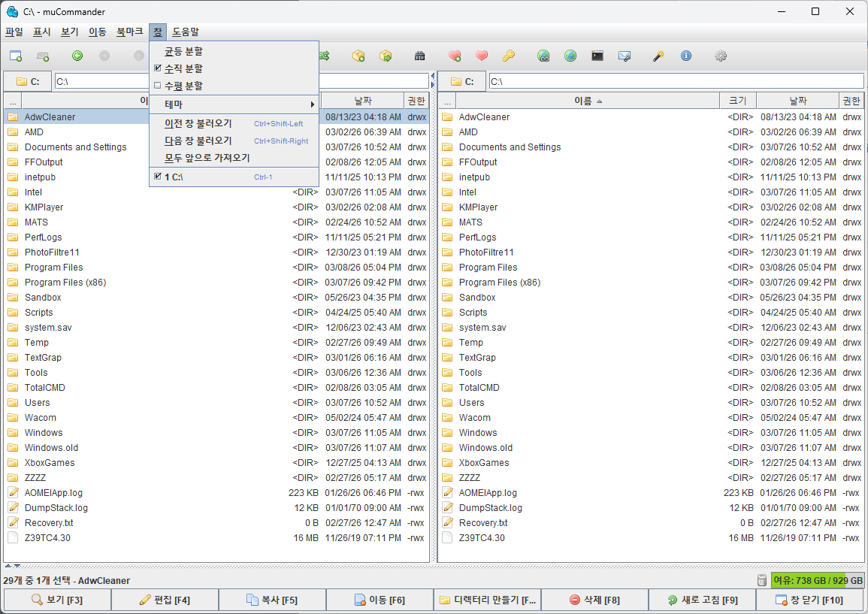The height and width of the screenshot is (614, 868).
Task: Expand the 테마 submenu
Action: point(234,104)
